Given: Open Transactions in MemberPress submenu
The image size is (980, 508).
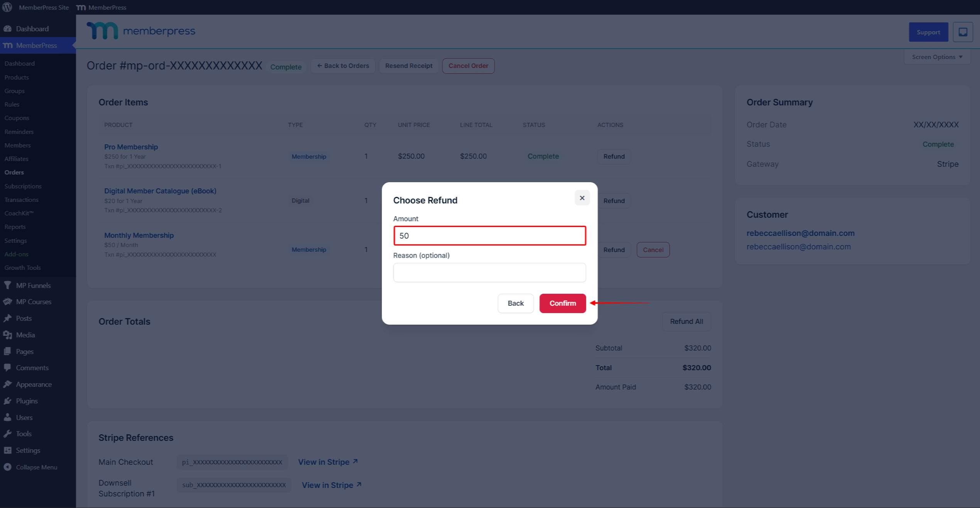Looking at the screenshot, I should click(x=21, y=200).
